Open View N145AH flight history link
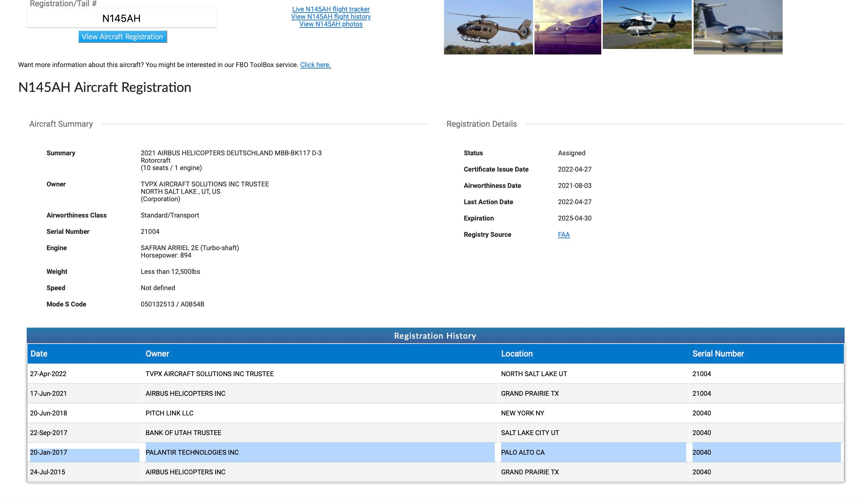865x504 pixels. click(x=330, y=17)
